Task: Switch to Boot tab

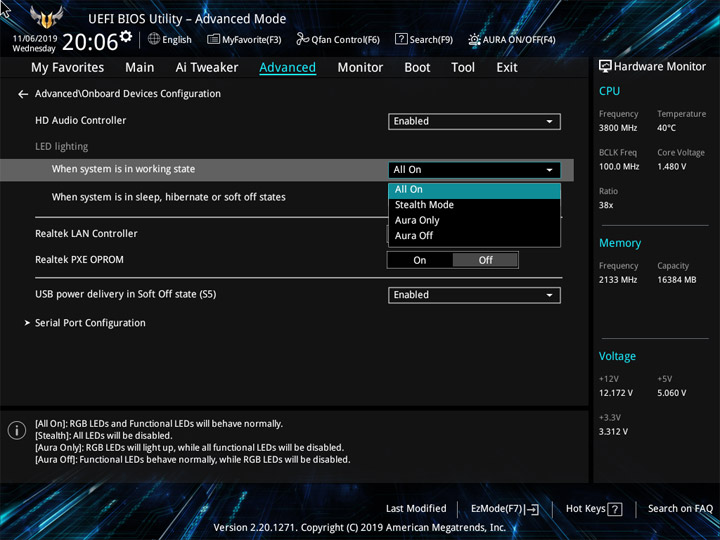Action: coord(417,68)
